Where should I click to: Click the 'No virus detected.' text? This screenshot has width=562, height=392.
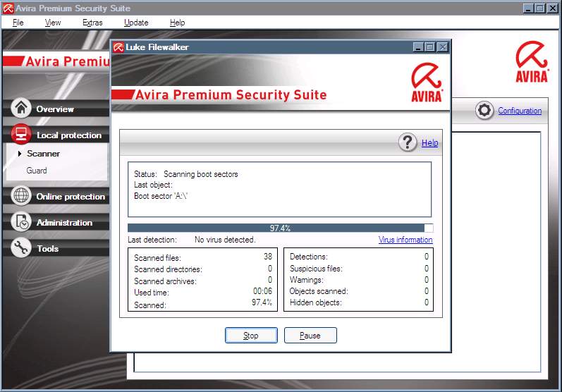(x=225, y=240)
